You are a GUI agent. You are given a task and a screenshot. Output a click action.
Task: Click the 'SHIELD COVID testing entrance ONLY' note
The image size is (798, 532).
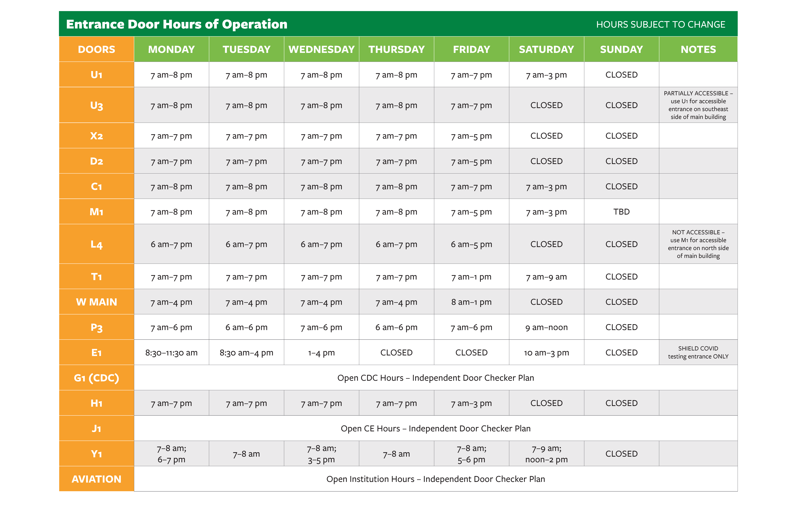point(698,352)
